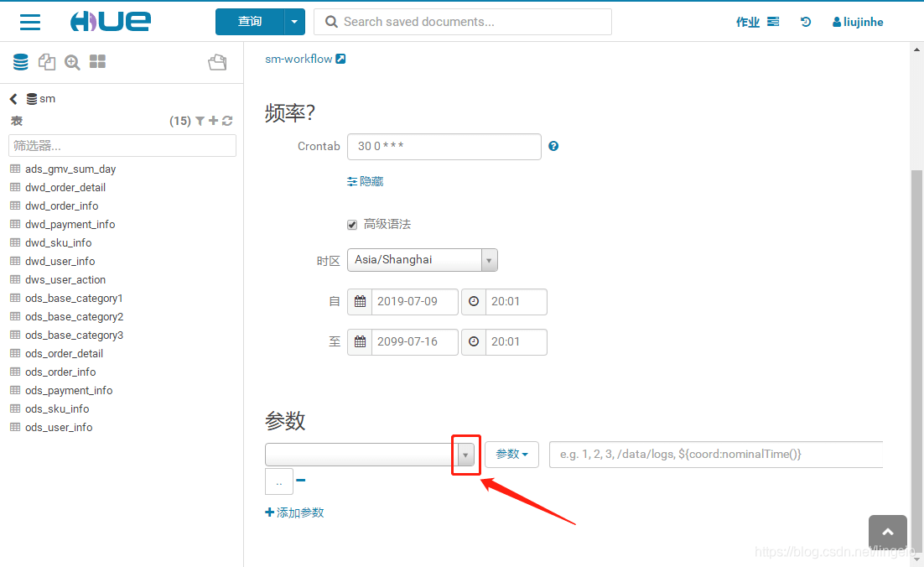Screen dimensions: 924x567
Task: Select table dws_user_action
Action: (65, 279)
